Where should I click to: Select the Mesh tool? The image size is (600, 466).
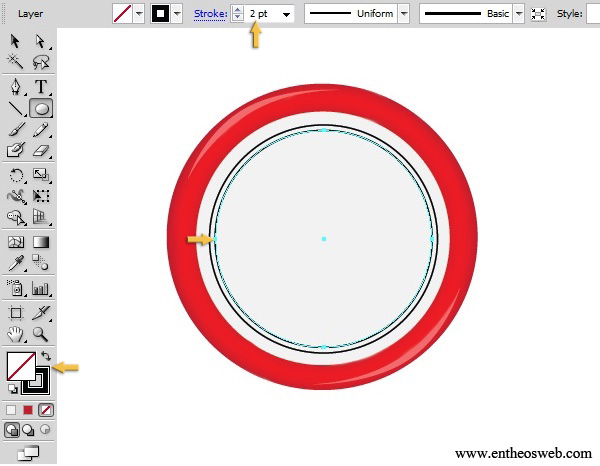[15, 242]
